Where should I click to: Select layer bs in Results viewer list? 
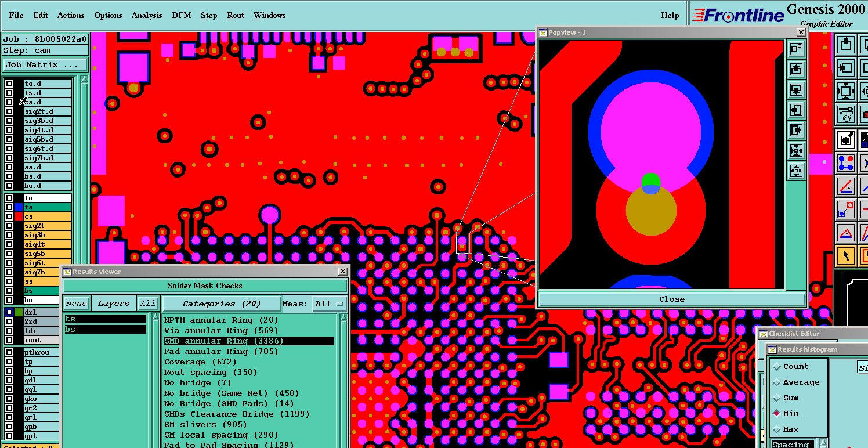tap(105, 330)
